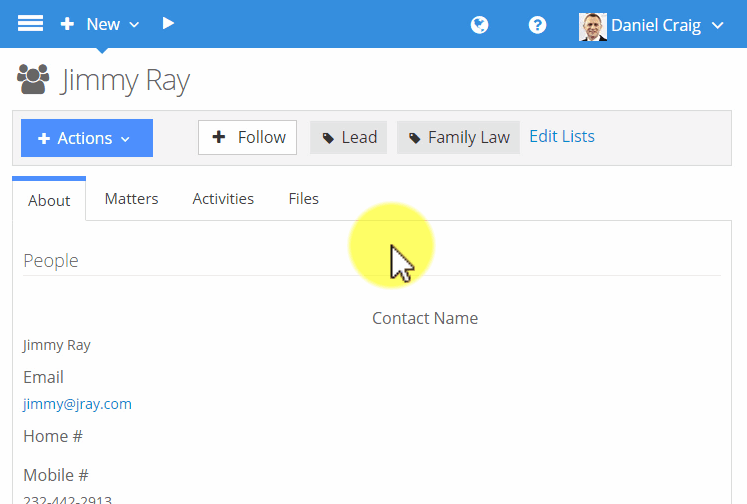
Task: Click the Jimmy Ray page title
Action: click(125, 81)
